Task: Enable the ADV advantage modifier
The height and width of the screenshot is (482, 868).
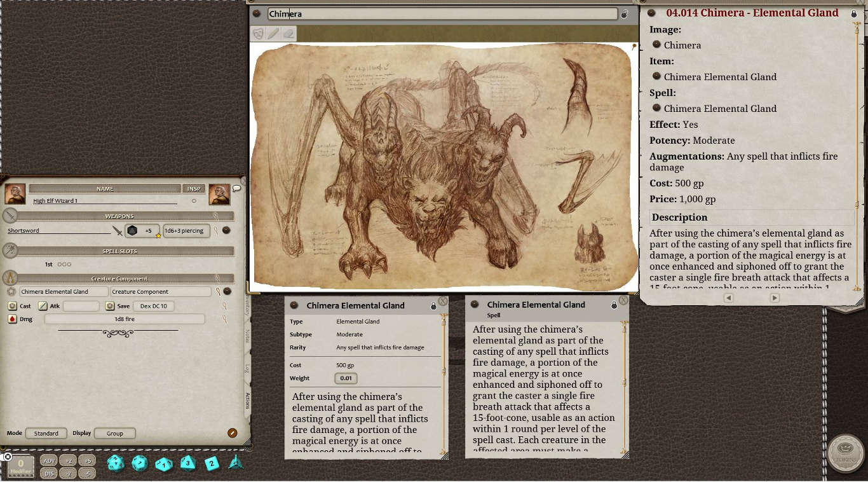Action: tap(48, 460)
